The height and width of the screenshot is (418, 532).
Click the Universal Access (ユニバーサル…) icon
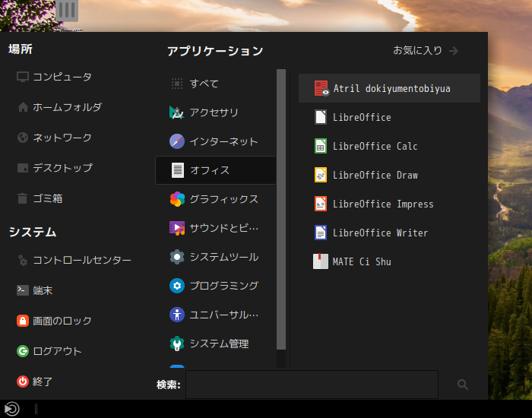(177, 315)
